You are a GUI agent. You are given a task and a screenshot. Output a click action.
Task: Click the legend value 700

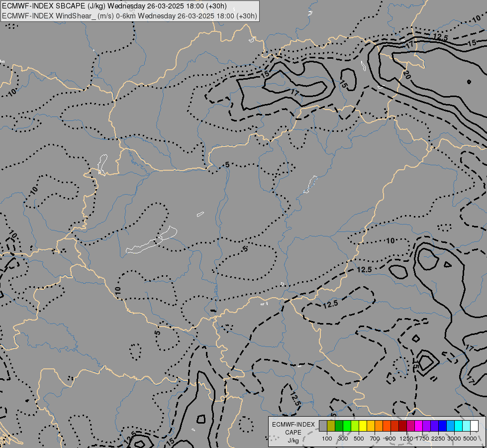point(375,439)
